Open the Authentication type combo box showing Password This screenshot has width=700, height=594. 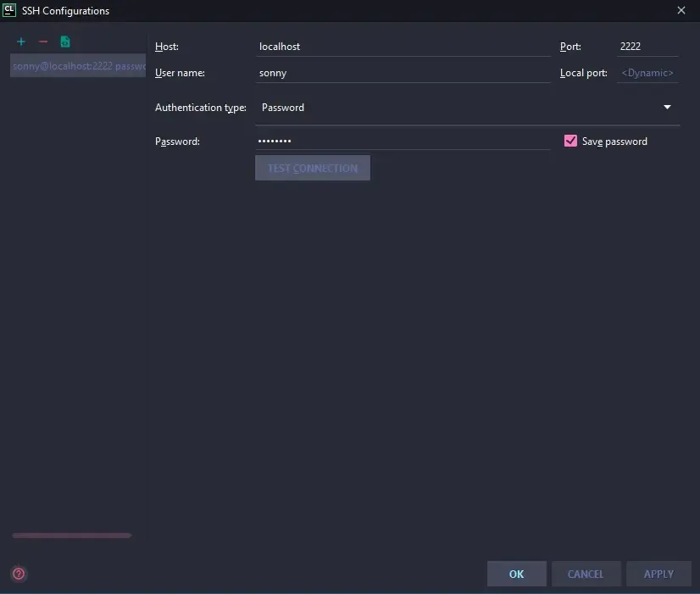pyautogui.click(x=458, y=108)
